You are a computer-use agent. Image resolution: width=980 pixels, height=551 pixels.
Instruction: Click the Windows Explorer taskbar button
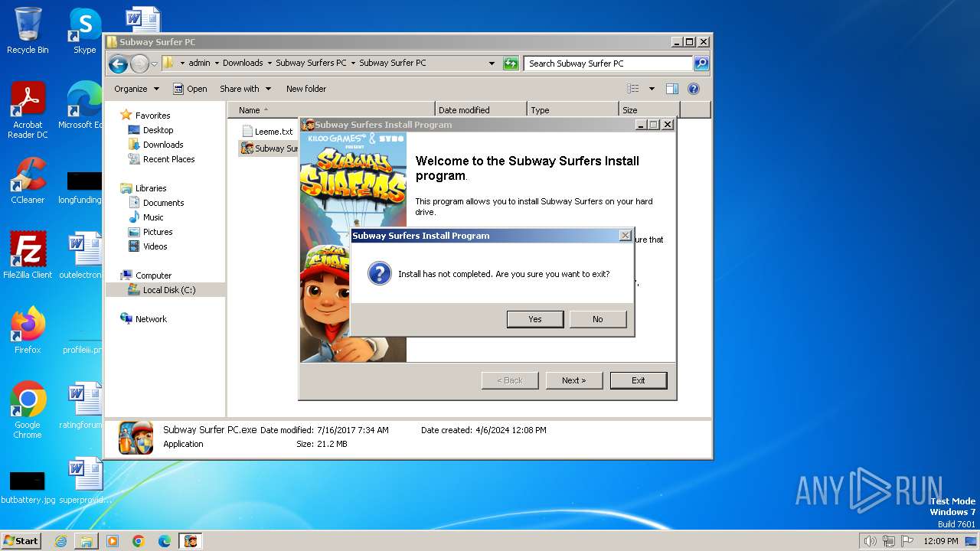point(87,541)
